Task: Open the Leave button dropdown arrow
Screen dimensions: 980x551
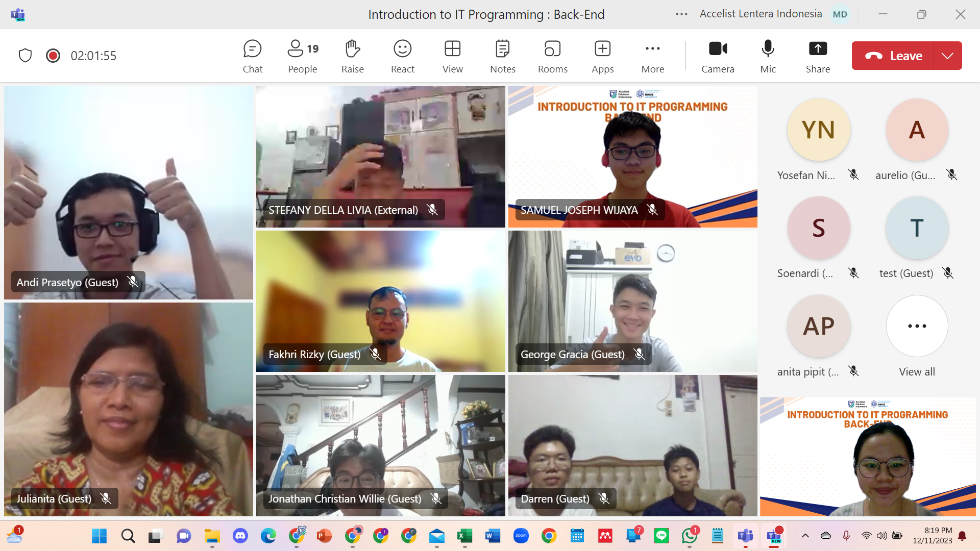Action: coord(947,56)
